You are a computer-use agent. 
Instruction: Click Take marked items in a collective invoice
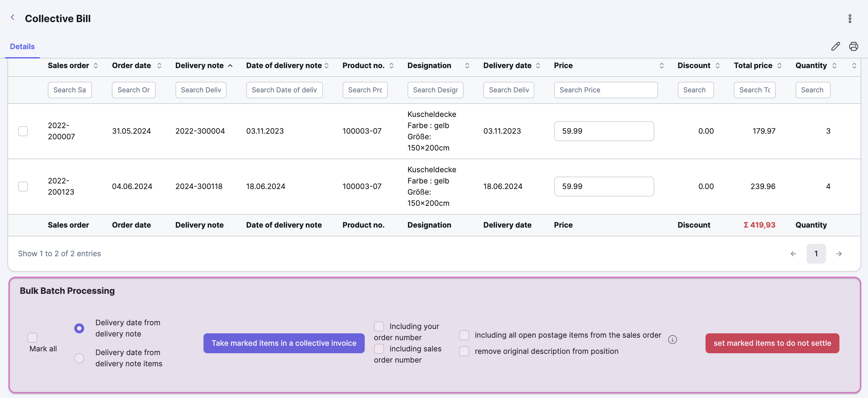pos(284,343)
